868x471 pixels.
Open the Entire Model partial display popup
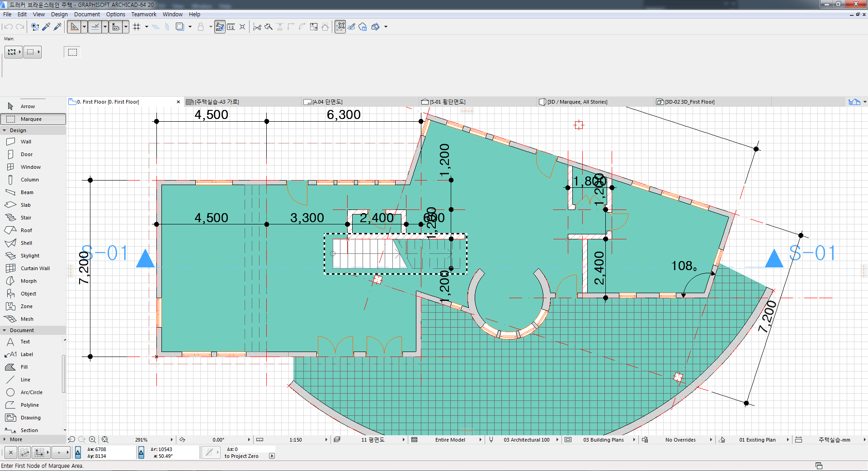pyautogui.click(x=480, y=440)
